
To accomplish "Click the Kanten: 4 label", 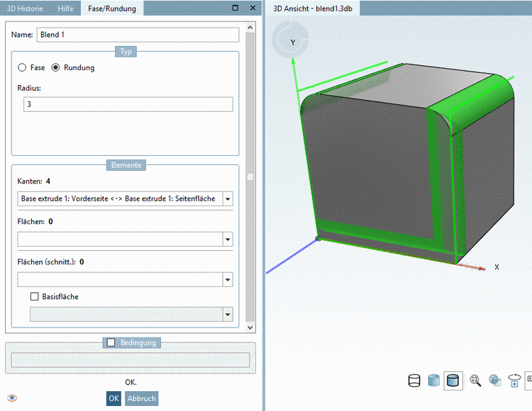I will (34, 181).
